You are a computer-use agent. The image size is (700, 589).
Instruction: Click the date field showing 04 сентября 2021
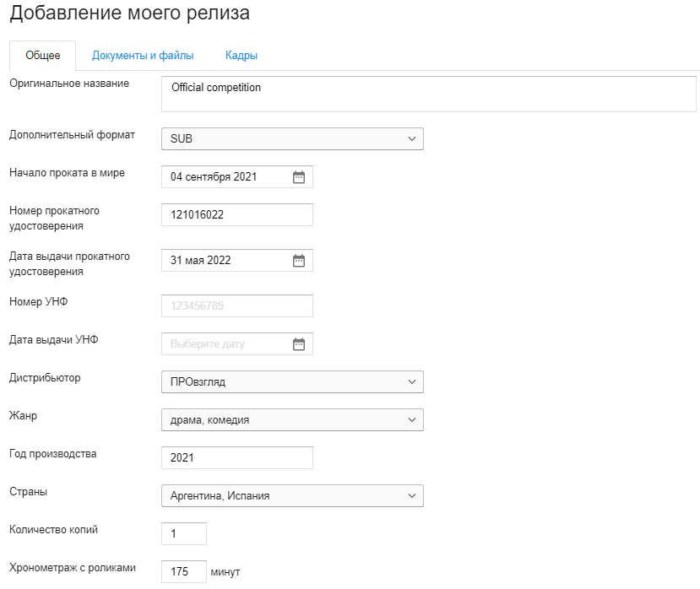pos(237,176)
